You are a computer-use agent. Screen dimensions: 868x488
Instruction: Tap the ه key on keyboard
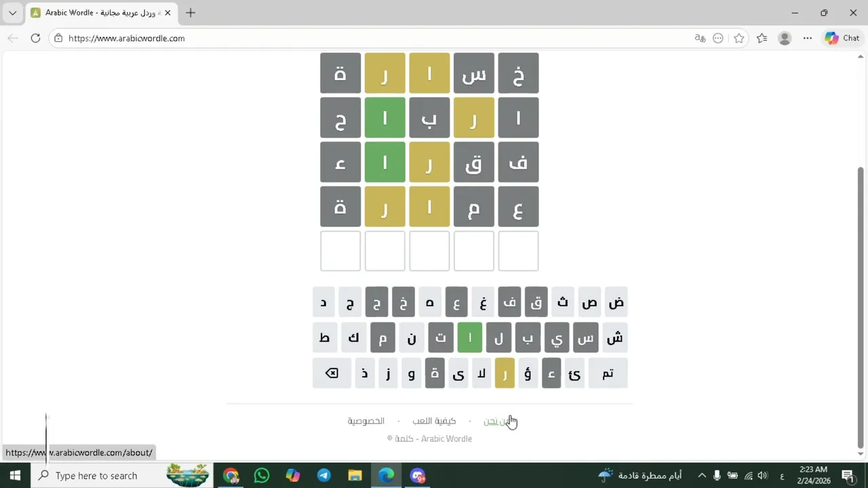(430, 302)
